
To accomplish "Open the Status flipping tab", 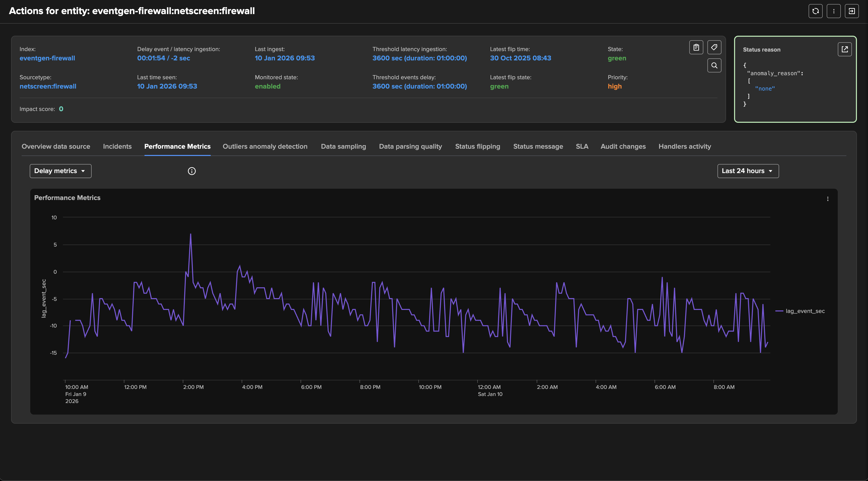I will pyautogui.click(x=478, y=146).
